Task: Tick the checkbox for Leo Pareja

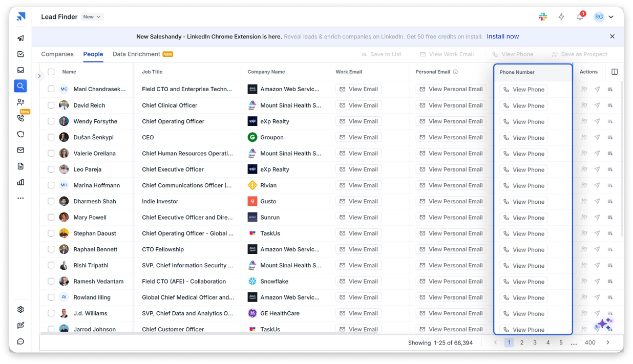Action: (51, 169)
